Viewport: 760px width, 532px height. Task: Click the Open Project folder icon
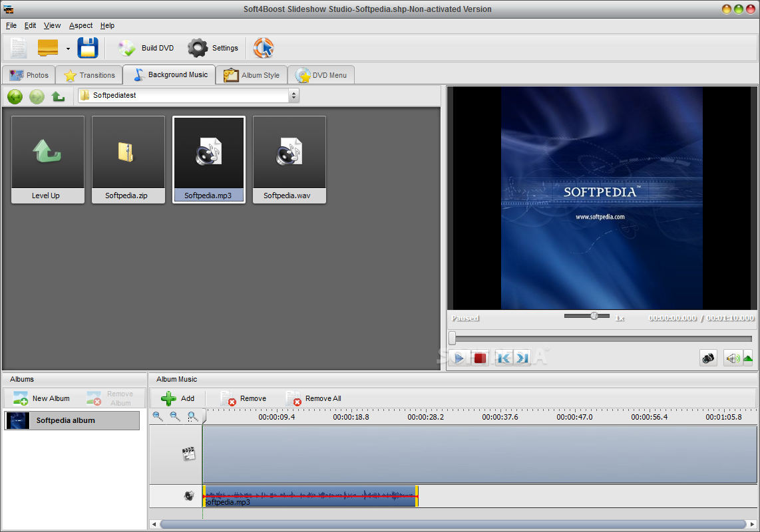(x=48, y=47)
